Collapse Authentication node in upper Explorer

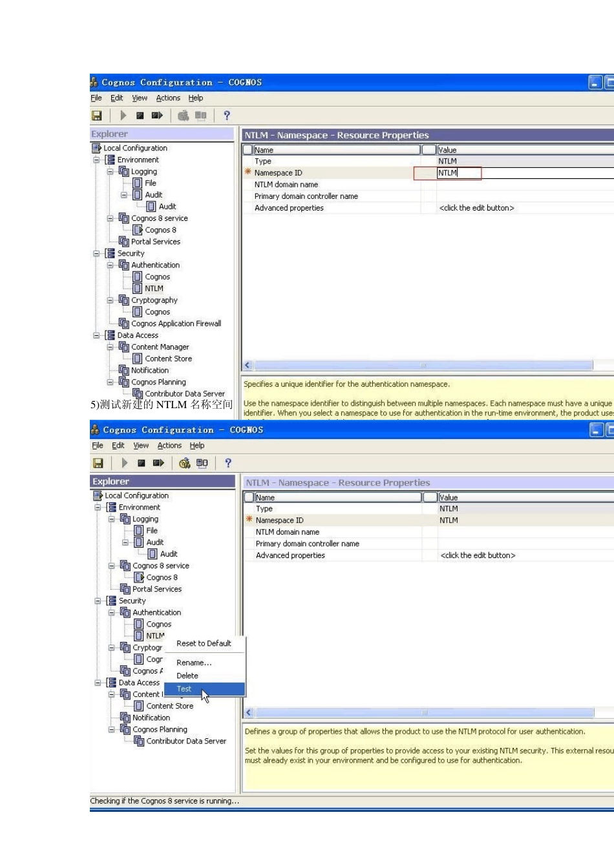(110, 265)
